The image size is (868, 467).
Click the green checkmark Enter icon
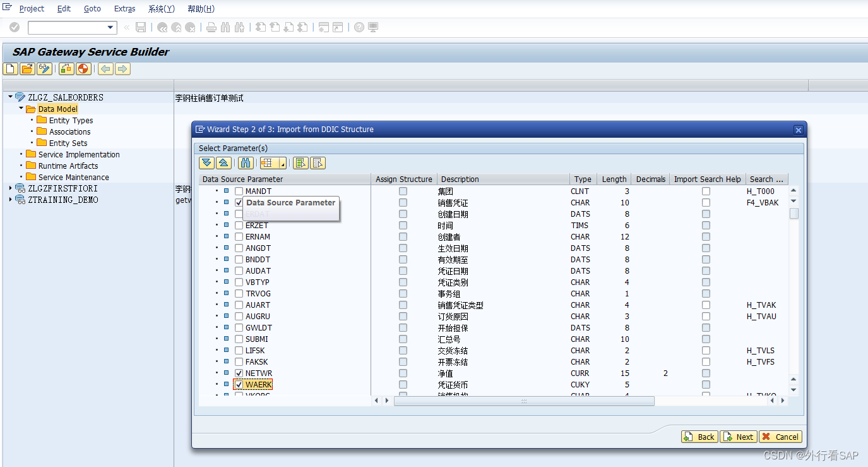(x=14, y=27)
